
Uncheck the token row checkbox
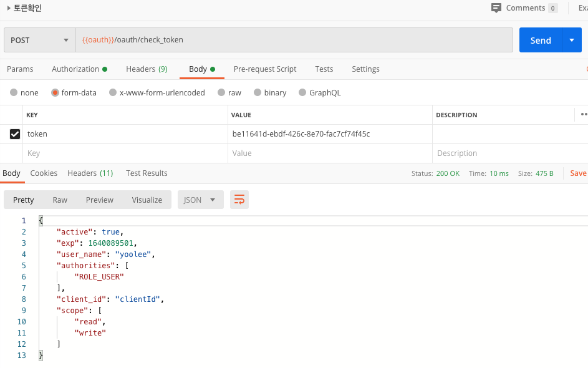click(x=14, y=134)
